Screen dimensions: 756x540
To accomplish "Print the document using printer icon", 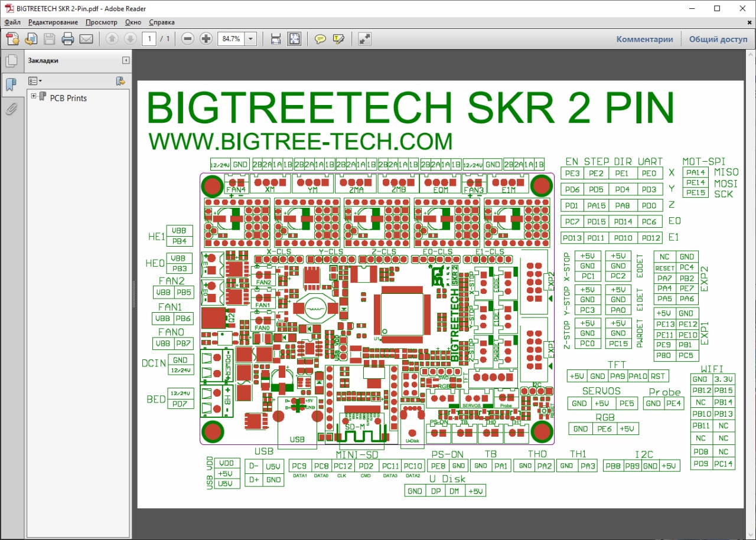I will tap(68, 39).
